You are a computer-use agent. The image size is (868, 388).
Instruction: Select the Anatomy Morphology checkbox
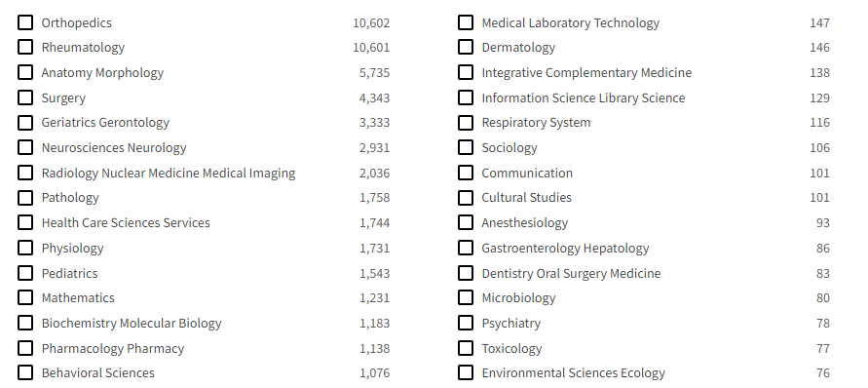tap(25, 72)
